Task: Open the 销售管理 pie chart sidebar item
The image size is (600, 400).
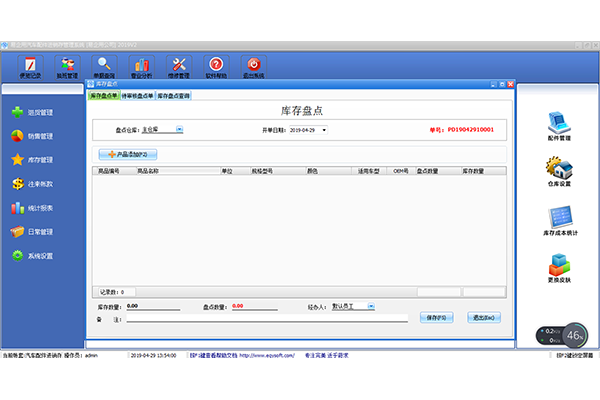Action: pos(32,136)
